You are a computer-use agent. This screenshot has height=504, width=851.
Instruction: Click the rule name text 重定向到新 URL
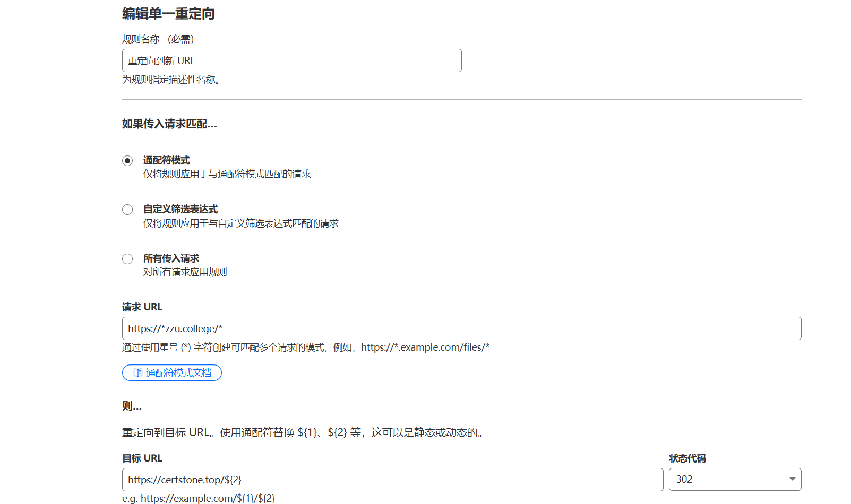pos(161,60)
